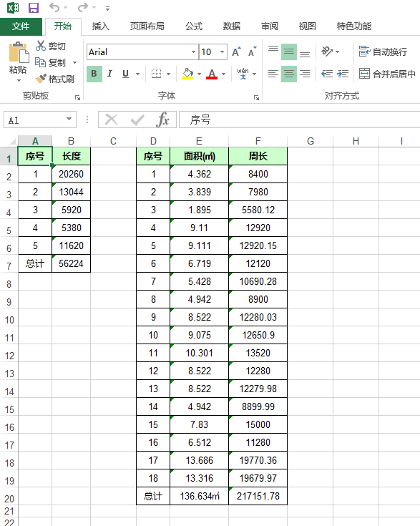Toggle Bold formatting off
420x526 pixels.
click(94, 74)
